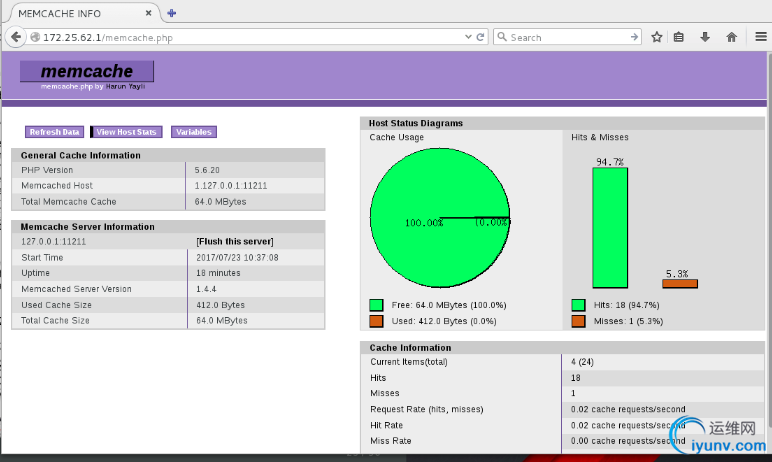
Task: Click the orange 5.3% misses bar
Action: click(x=680, y=284)
